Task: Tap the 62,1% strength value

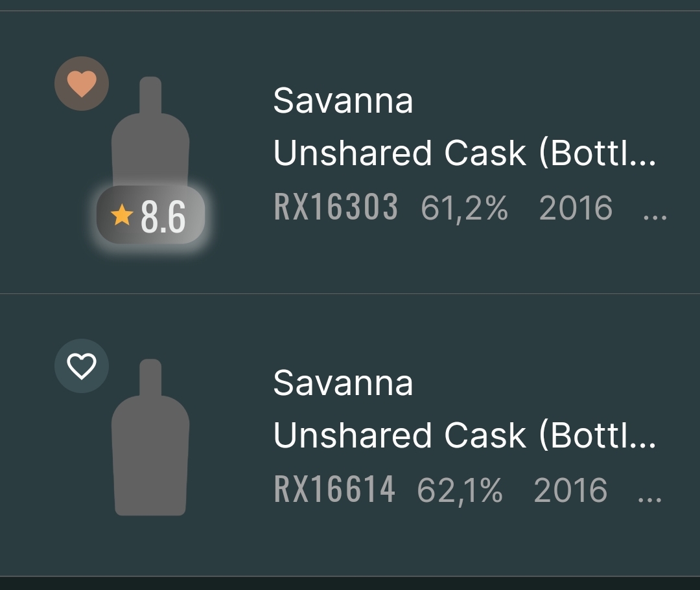Action: [x=460, y=490]
